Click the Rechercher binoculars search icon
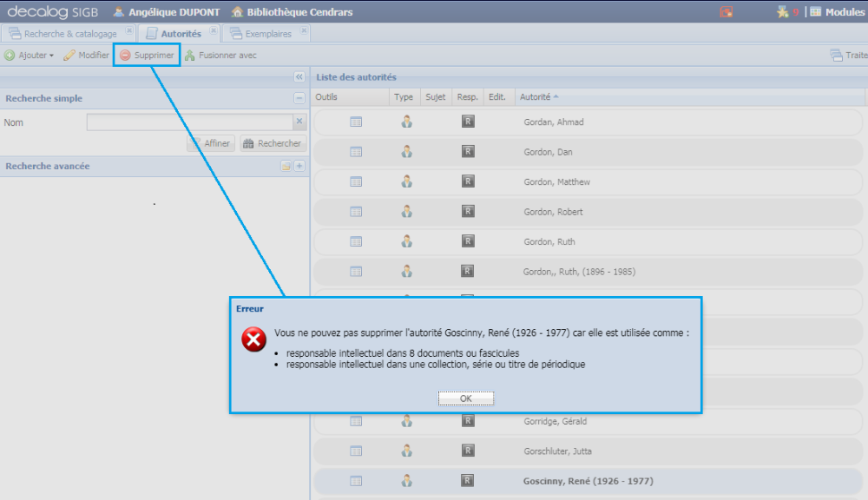This screenshot has width=868, height=500. (250, 143)
